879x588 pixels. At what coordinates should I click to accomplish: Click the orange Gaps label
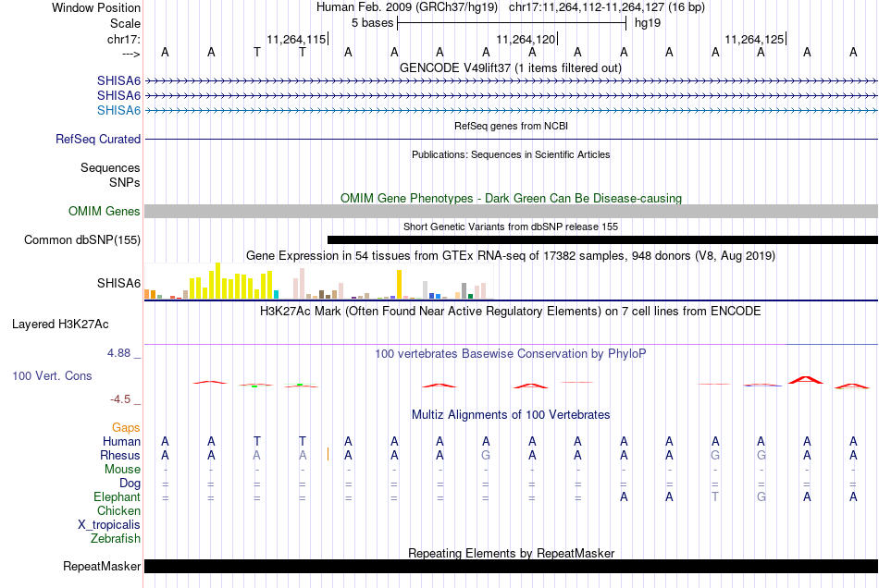126,428
